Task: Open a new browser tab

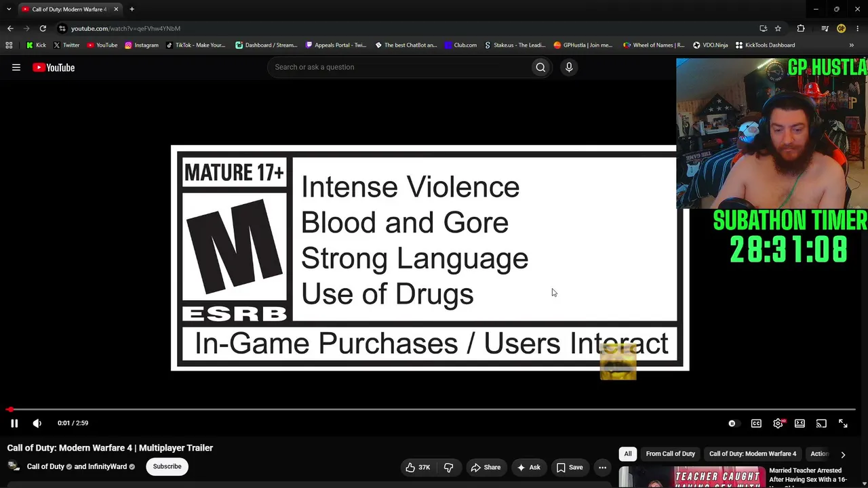Action: (x=132, y=9)
